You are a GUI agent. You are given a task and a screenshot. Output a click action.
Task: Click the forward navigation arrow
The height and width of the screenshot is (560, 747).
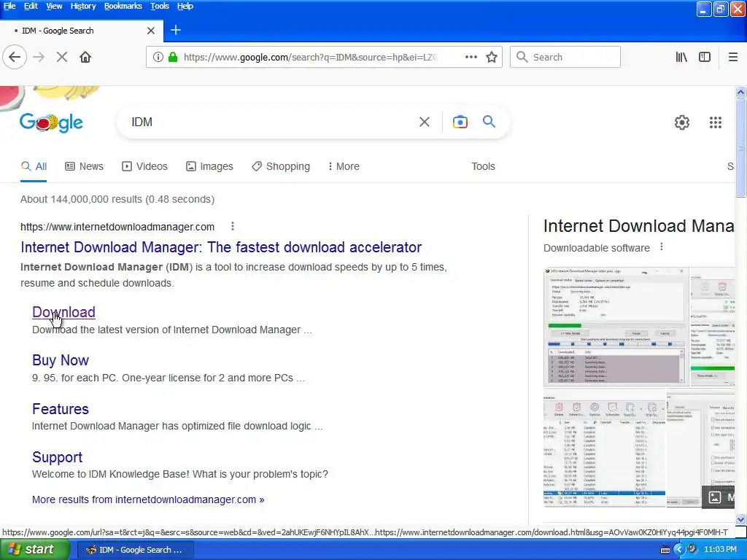tap(39, 57)
